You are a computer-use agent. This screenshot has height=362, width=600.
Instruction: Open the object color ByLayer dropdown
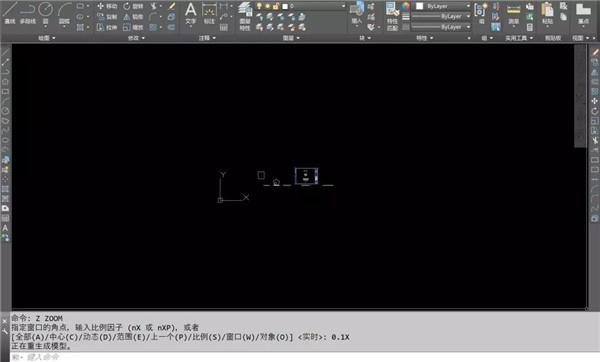tap(468, 6)
